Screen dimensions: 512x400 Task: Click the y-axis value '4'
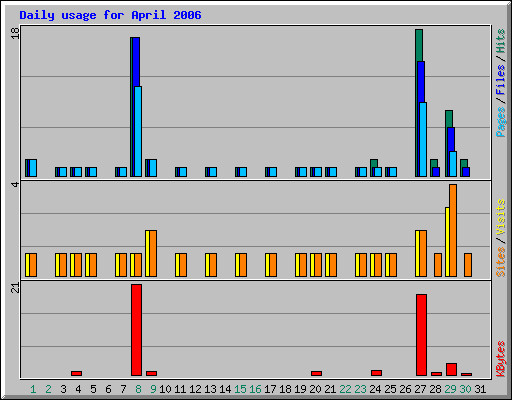click(15, 184)
